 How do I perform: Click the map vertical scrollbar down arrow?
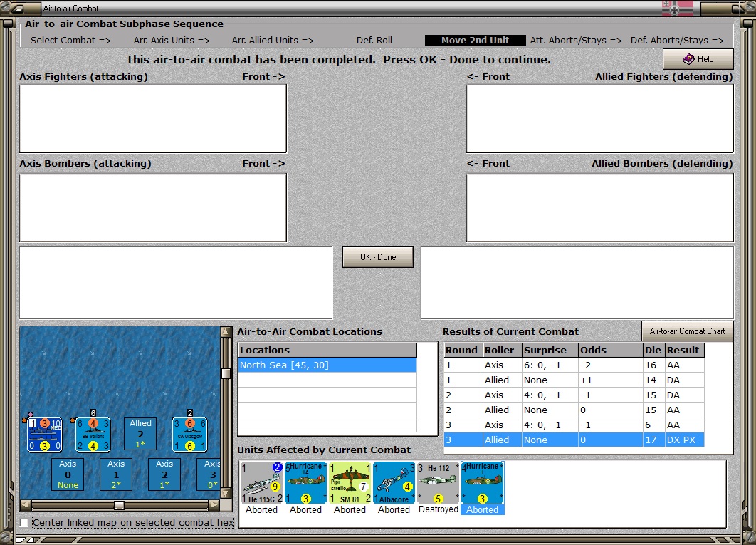[226, 493]
